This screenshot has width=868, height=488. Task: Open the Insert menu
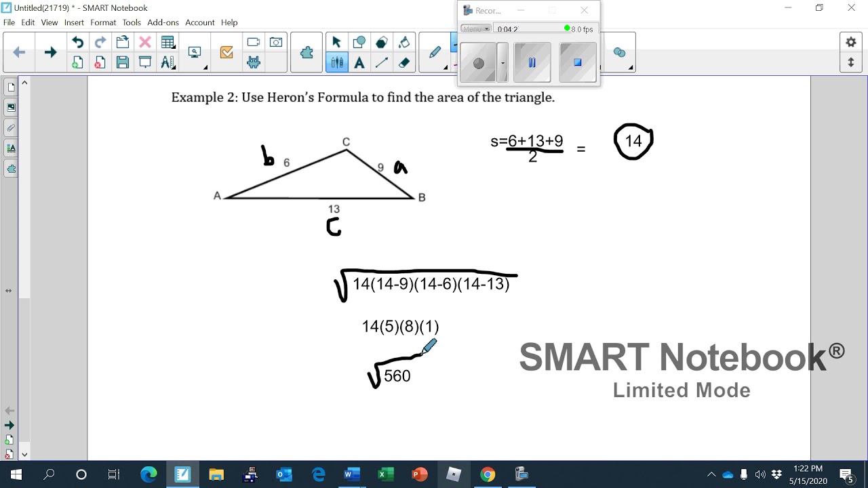[x=74, y=22]
